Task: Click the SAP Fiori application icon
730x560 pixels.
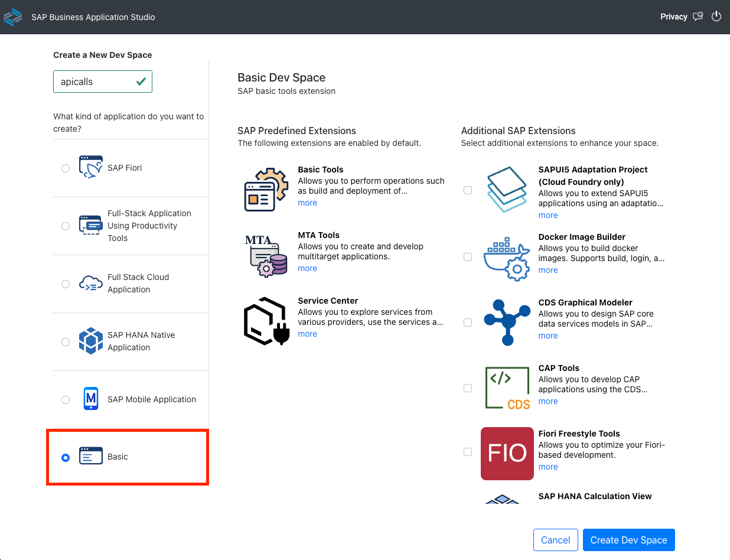Action: [x=91, y=168]
